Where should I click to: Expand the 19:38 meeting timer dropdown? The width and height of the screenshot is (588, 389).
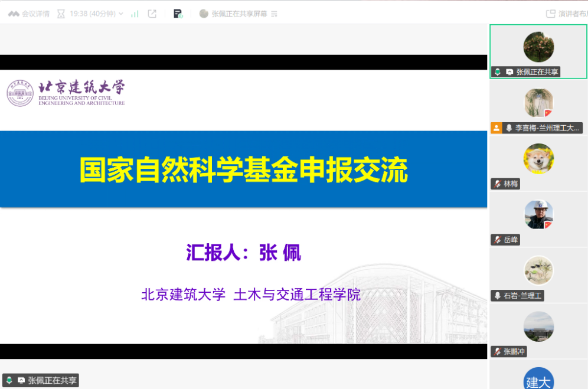point(121,14)
